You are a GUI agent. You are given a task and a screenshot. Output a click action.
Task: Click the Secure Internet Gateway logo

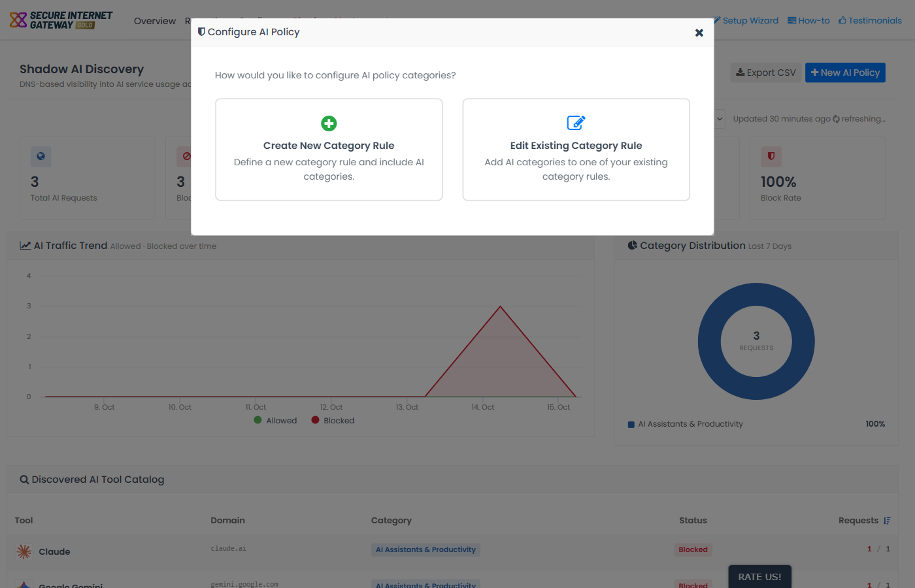(61, 20)
